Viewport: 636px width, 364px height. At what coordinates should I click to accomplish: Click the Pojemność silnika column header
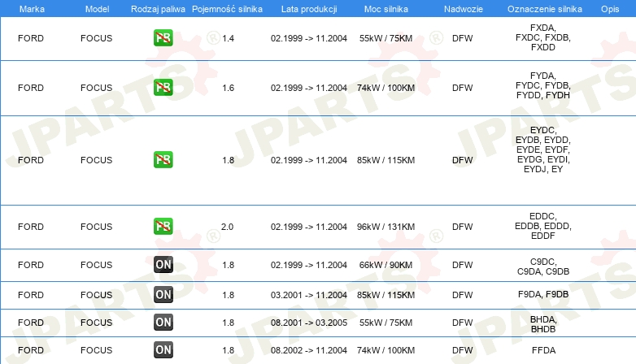227,9
